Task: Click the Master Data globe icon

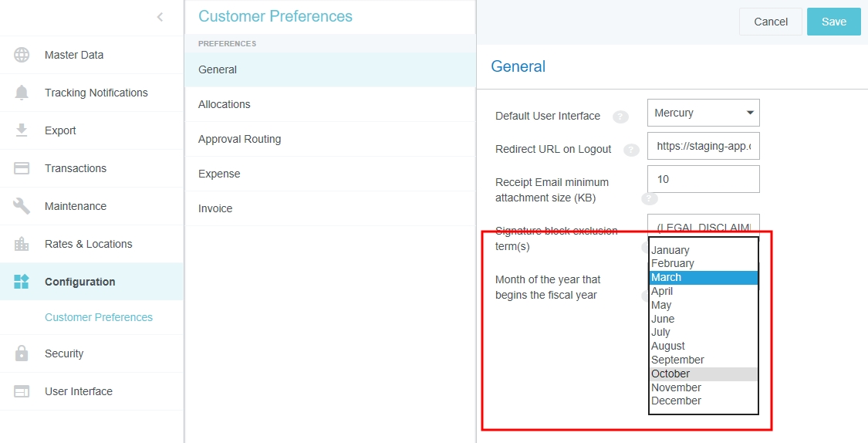Action: (22, 55)
